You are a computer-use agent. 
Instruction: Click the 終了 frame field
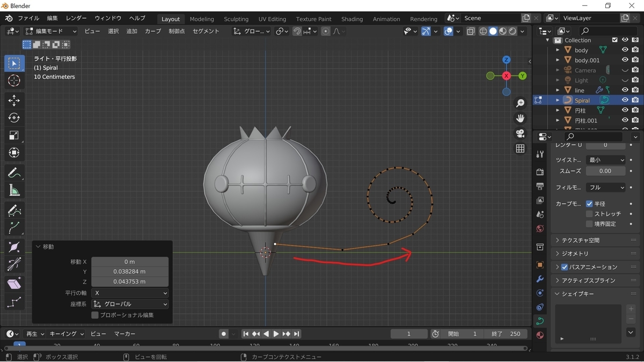504,334
